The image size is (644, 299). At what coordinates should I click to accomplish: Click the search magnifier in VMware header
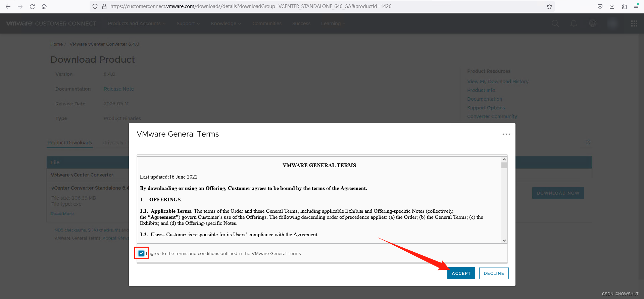point(555,23)
